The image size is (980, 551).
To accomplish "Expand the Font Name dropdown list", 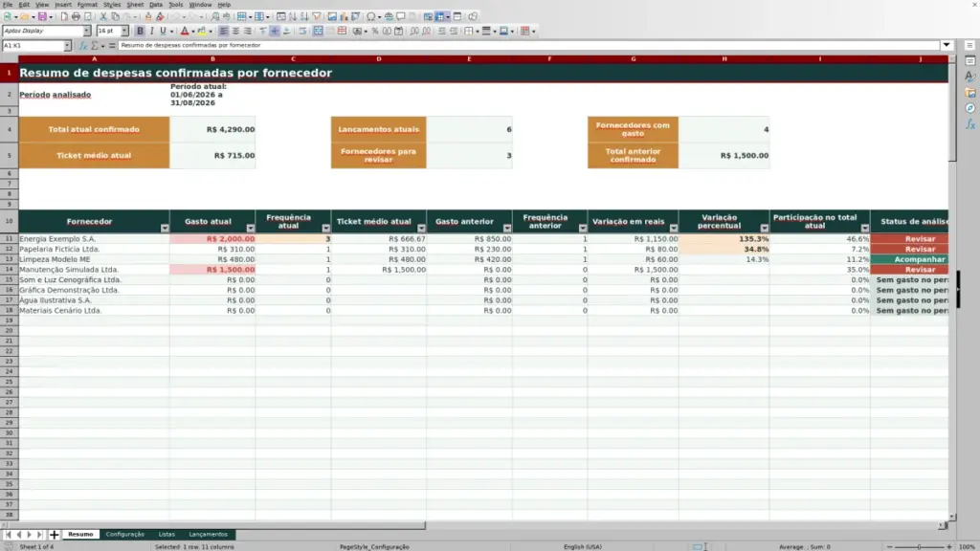I will click(86, 32).
